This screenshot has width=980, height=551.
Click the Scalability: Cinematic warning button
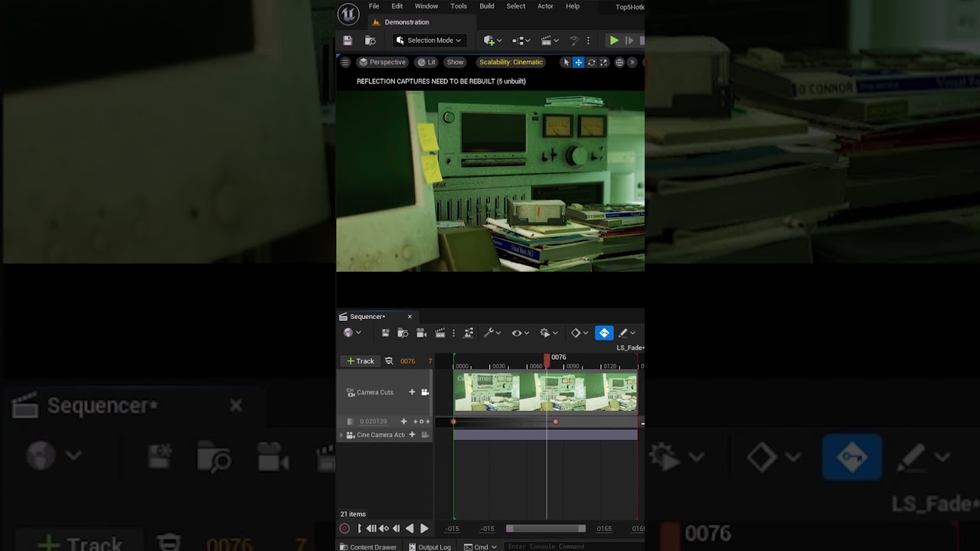pyautogui.click(x=511, y=63)
